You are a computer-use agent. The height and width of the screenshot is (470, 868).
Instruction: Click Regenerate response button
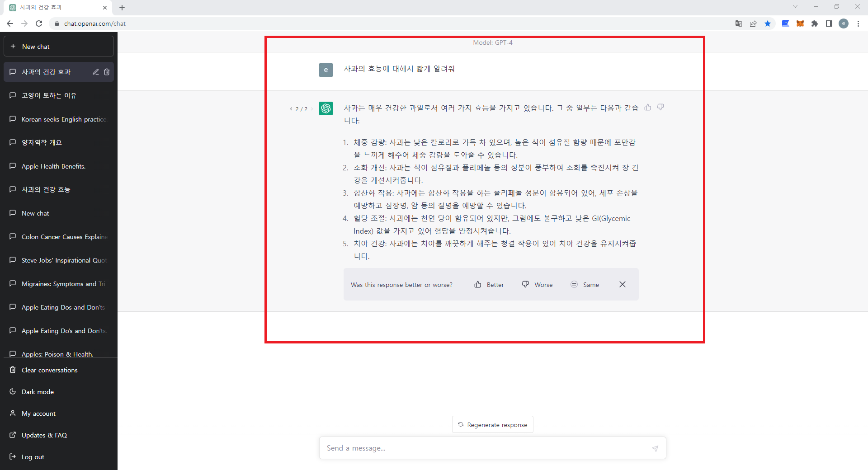click(x=493, y=425)
